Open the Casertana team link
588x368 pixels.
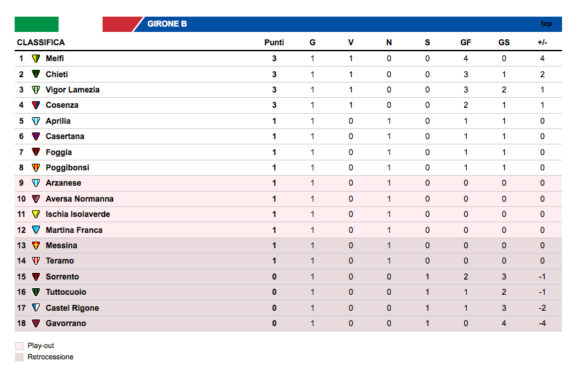(65, 136)
